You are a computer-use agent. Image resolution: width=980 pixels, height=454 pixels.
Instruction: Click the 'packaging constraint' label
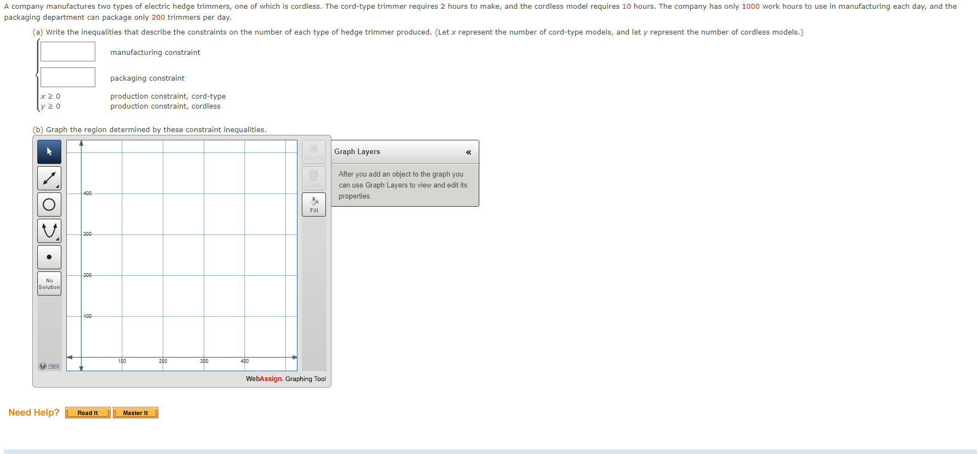[147, 78]
